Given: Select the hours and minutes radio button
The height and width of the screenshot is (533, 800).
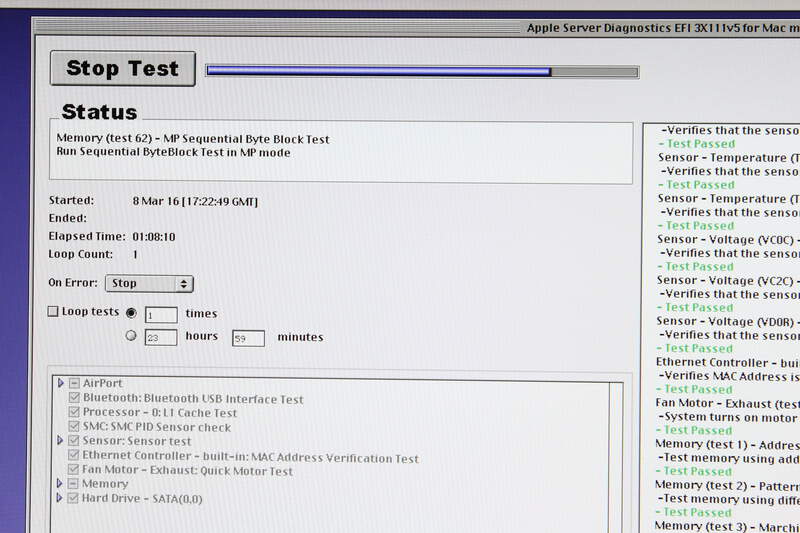Looking at the screenshot, I should click(131, 336).
